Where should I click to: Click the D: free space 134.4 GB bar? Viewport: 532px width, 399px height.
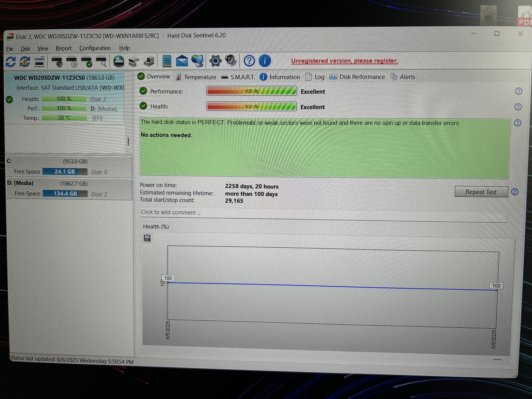65,193
